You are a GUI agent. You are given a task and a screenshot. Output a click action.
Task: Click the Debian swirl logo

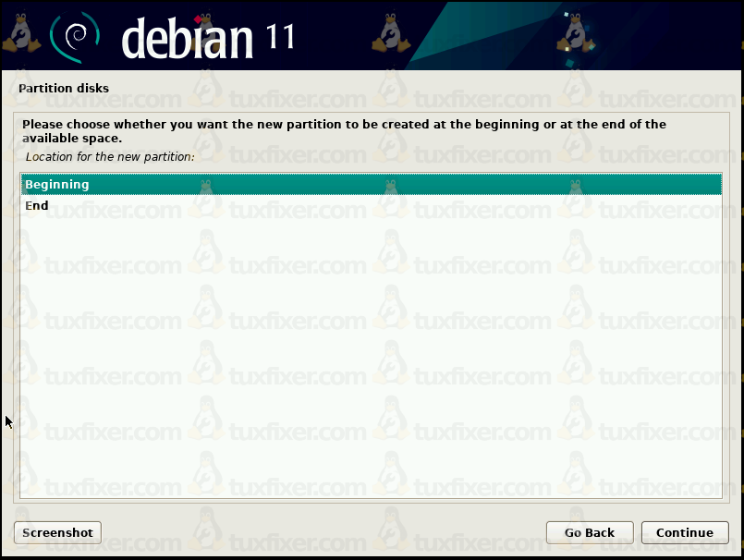pyautogui.click(x=75, y=37)
